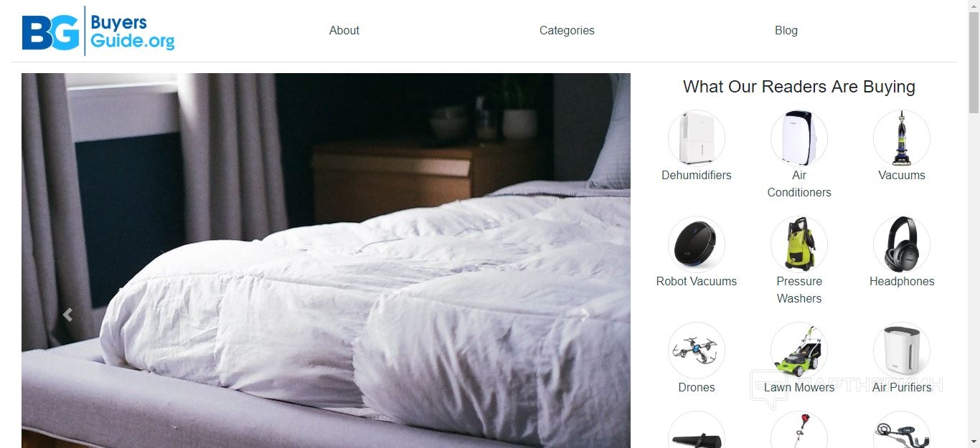Select the Air Conditioners product icon
Viewport: 980px width, 448px height.
click(x=798, y=138)
